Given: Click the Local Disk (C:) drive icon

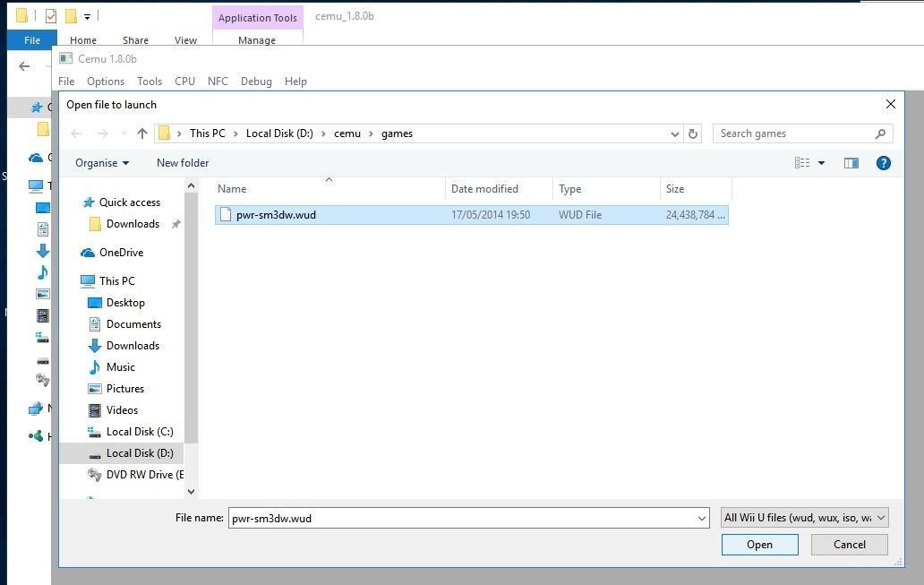Looking at the screenshot, I should pos(94,432).
